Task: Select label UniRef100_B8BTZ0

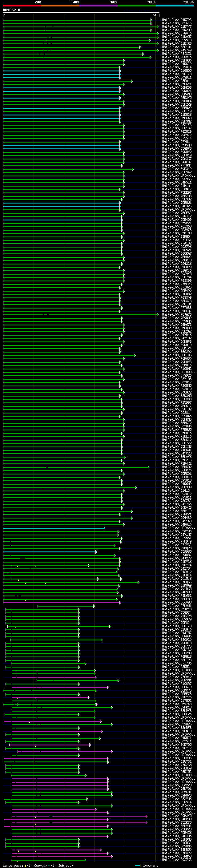Action: click(177, 626)
